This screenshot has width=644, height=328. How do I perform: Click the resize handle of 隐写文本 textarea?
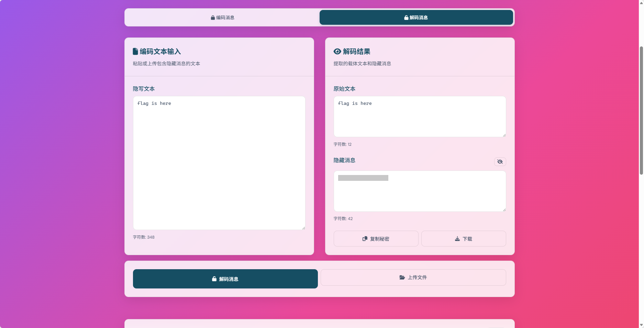click(x=303, y=228)
